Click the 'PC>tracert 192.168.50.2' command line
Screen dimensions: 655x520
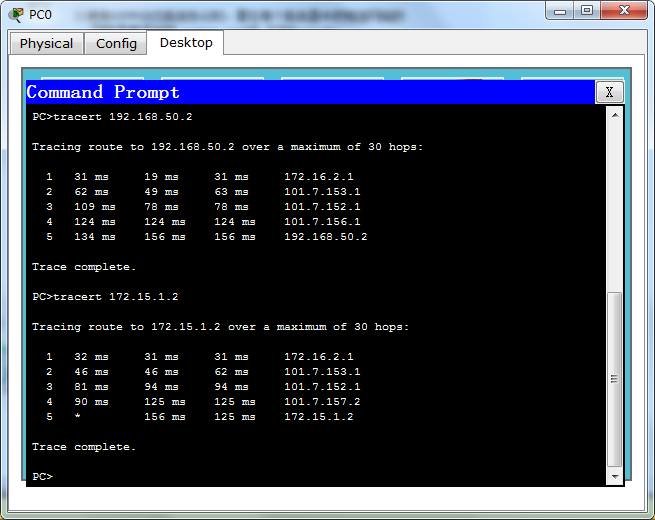(112, 117)
